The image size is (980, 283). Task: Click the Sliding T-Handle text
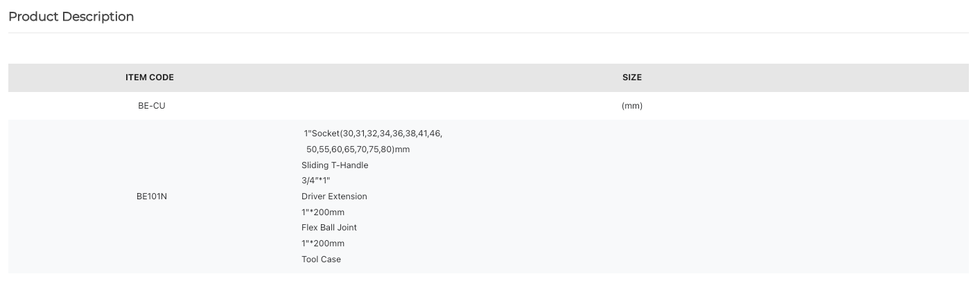335,165
